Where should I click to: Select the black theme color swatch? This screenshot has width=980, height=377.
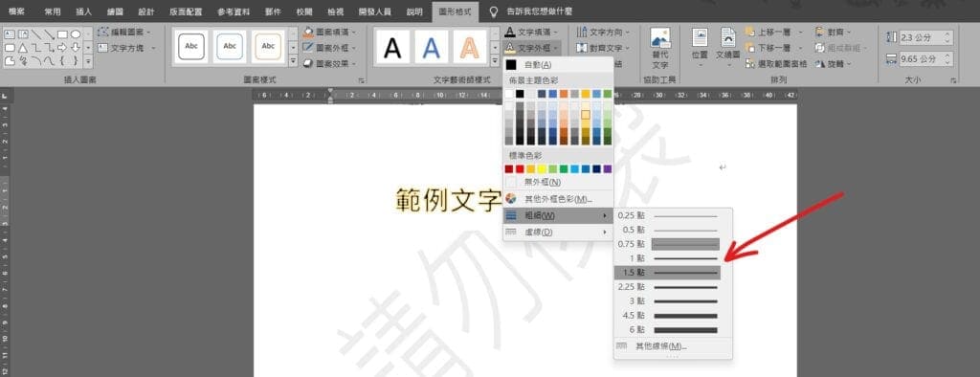520,94
